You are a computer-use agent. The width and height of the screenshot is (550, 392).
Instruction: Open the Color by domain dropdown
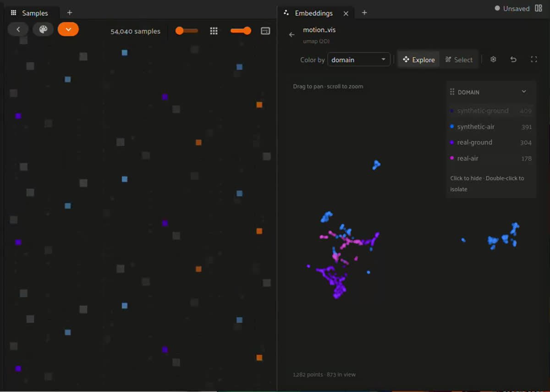point(359,60)
